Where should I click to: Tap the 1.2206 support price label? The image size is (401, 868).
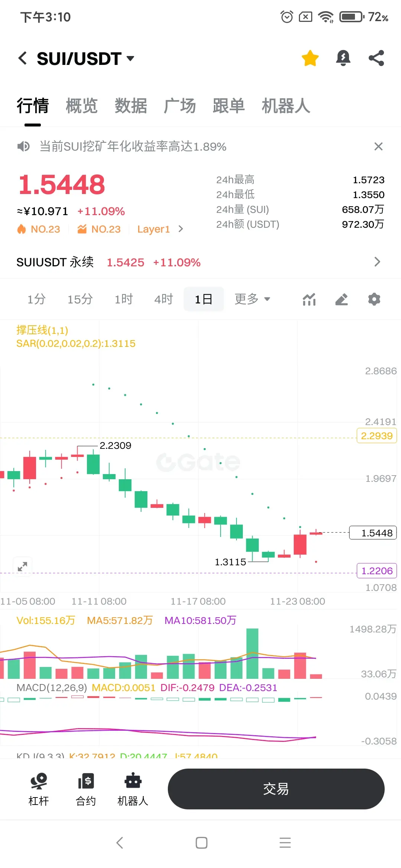[377, 571]
